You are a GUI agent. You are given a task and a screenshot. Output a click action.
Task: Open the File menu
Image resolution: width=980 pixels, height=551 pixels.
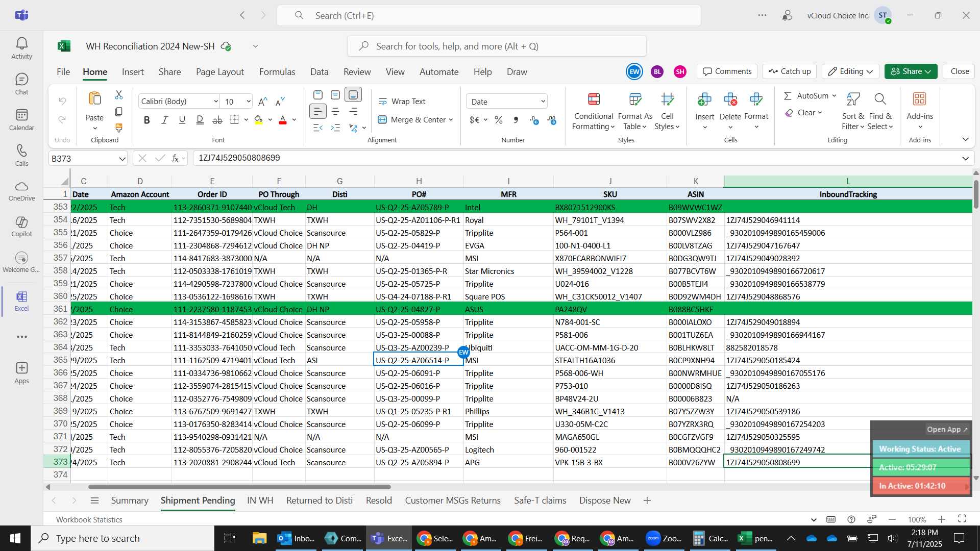63,72
